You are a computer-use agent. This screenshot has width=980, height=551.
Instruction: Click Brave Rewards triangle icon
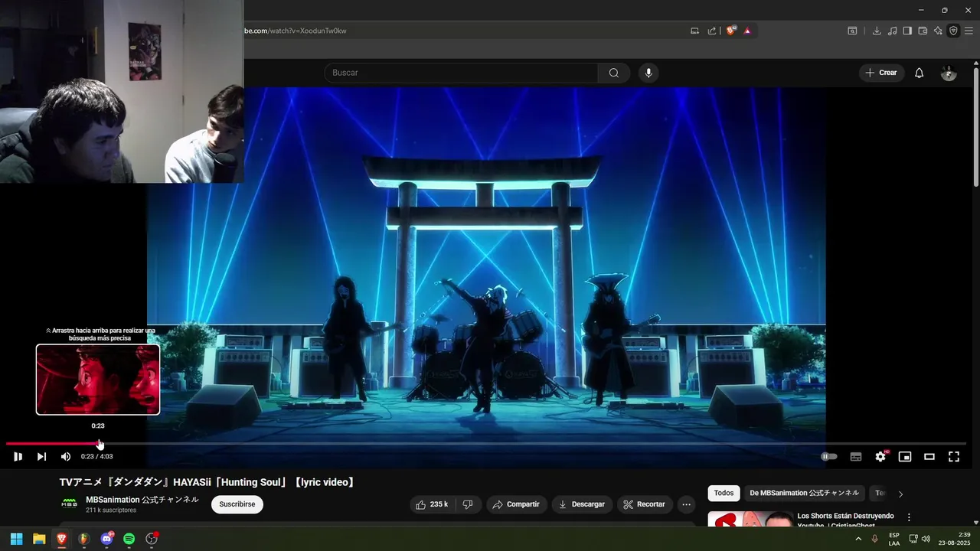(x=747, y=31)
